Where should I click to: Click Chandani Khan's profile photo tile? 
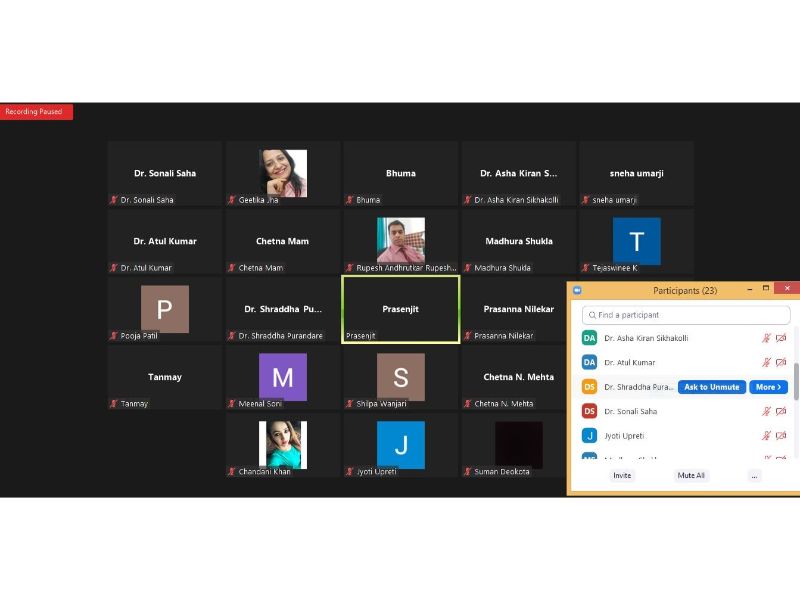click(283, 445)
